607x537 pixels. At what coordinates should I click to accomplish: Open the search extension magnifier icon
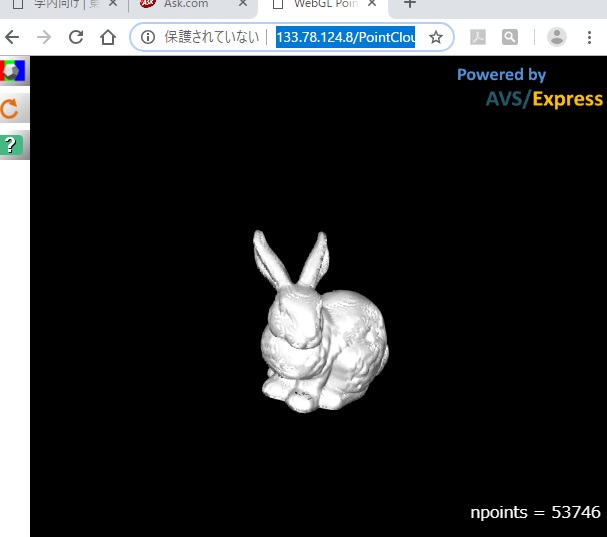[x=510, y=37]
